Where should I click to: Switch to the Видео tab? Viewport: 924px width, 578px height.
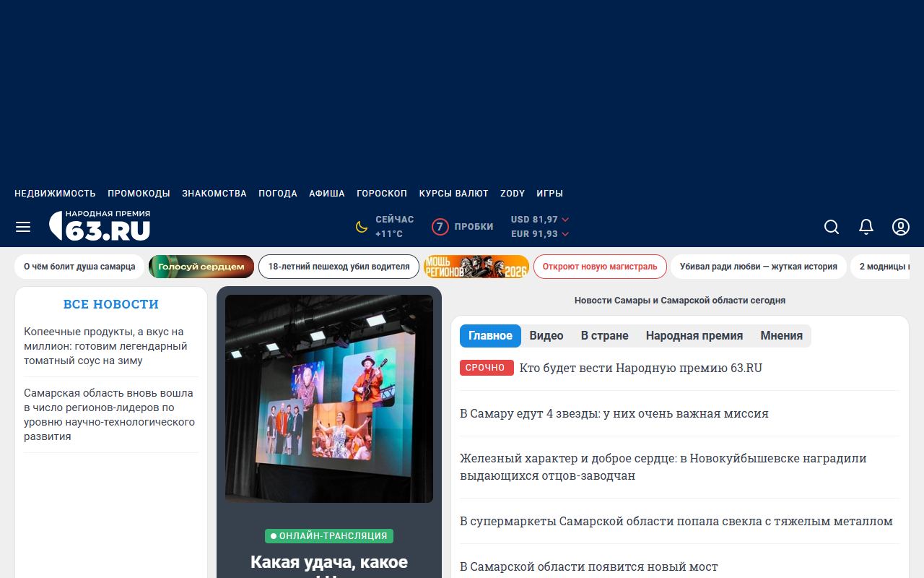546,336
